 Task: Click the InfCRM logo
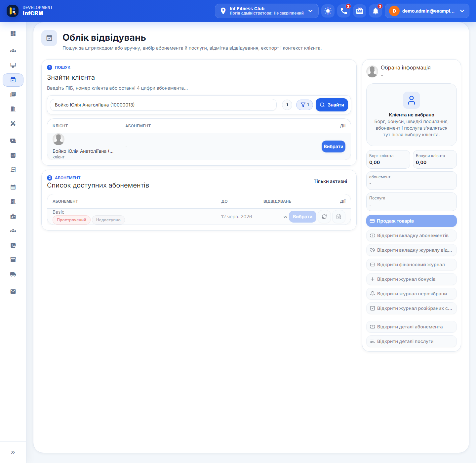tap(13, 11)
